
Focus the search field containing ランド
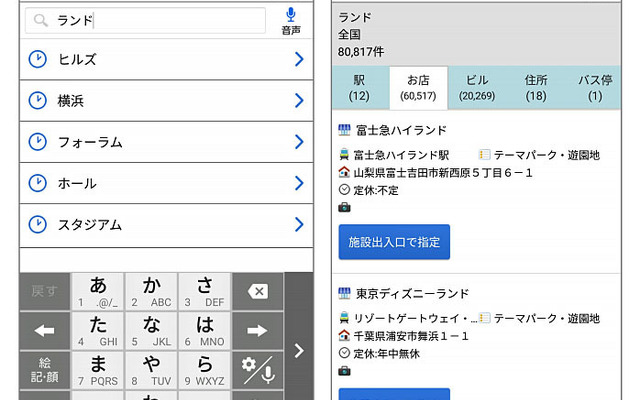point(145,20)
